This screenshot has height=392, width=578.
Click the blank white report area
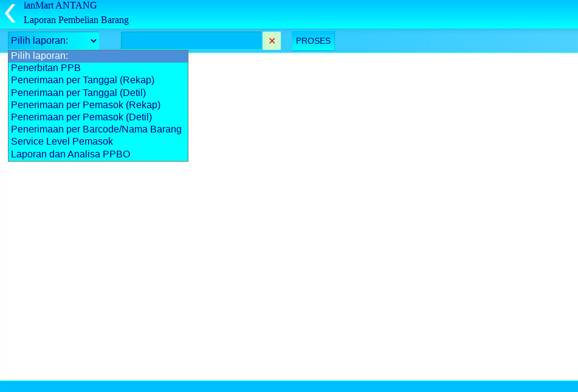pos(365,243)
